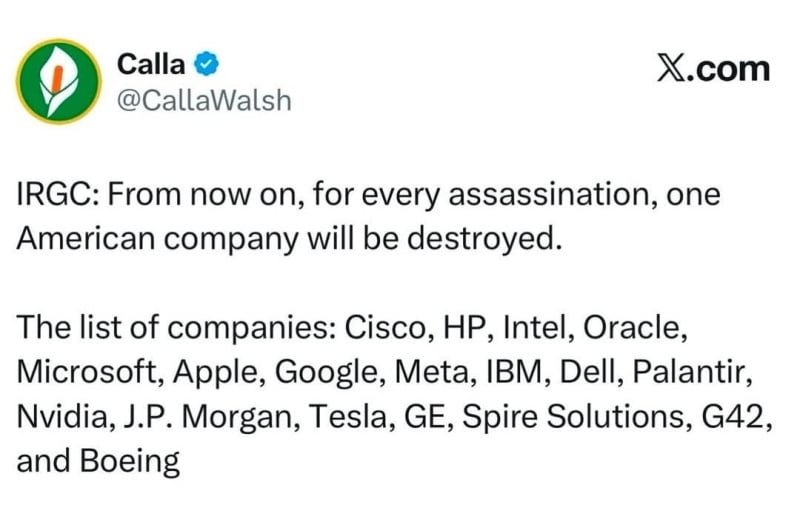Click on "Microsoft" in the company list
The height and width of the screenshot is (531, 800).
[x=86, y=372]
